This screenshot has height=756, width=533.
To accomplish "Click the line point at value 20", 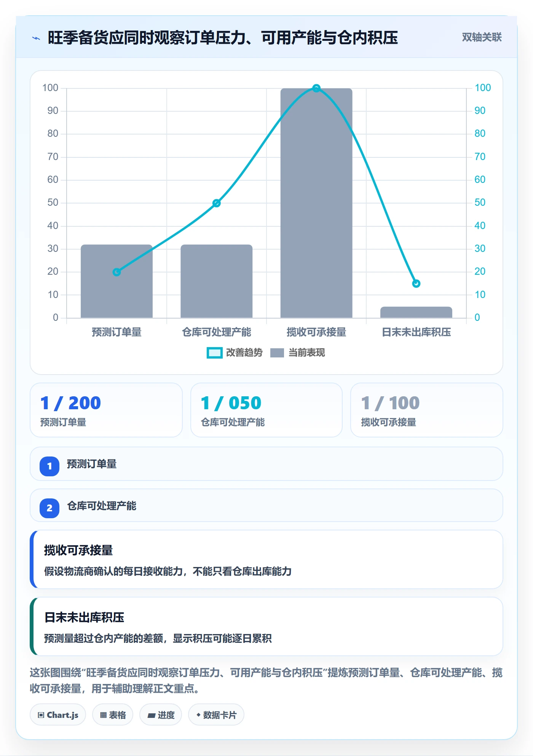I will coord(116,272).
